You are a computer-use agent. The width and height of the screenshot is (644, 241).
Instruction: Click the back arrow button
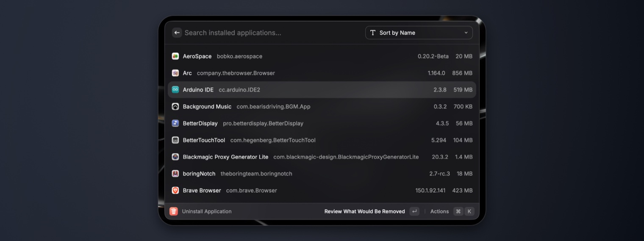[177, 33]
